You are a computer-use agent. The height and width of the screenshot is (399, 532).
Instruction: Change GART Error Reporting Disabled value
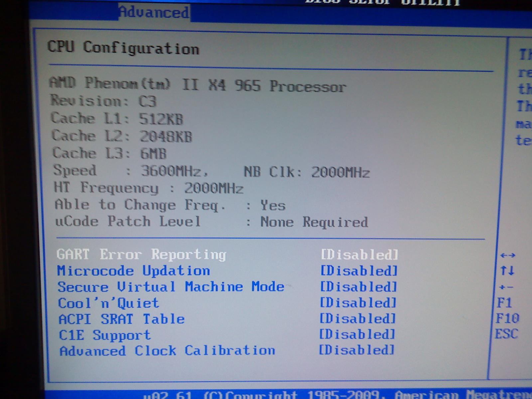359,255
